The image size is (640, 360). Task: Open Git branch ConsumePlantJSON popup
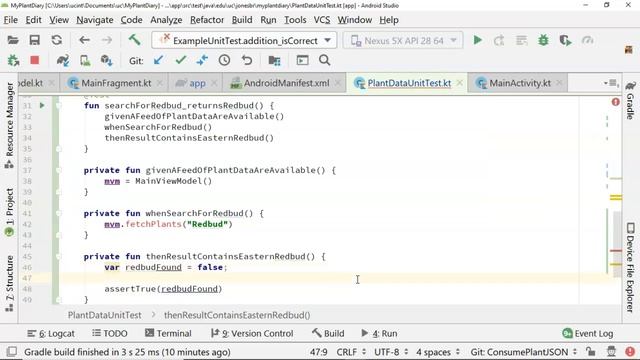coord(524,352)
